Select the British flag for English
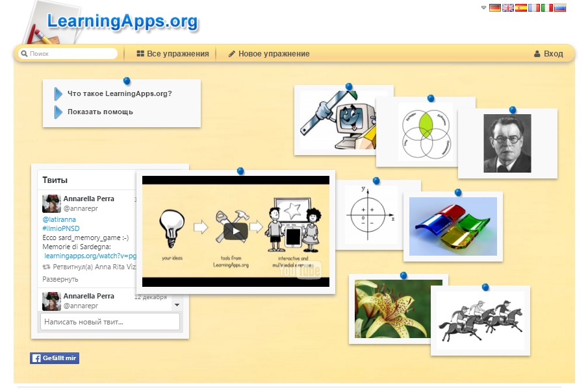Screen dimensions: 588x390 508,8
